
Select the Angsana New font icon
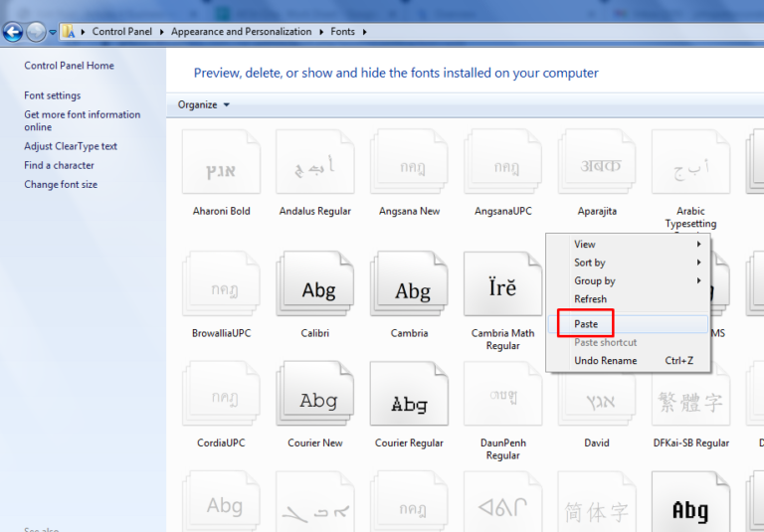tap(409, 162)
